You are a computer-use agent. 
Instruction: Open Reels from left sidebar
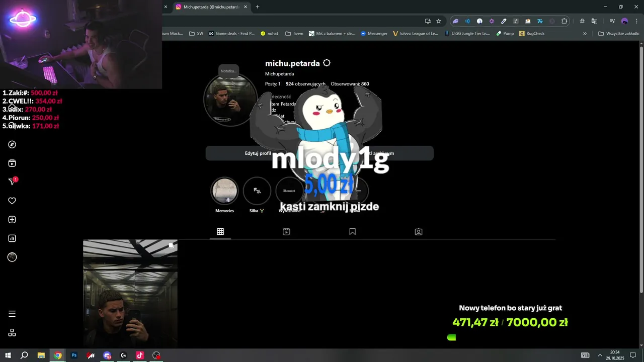[x=12, y=163]
